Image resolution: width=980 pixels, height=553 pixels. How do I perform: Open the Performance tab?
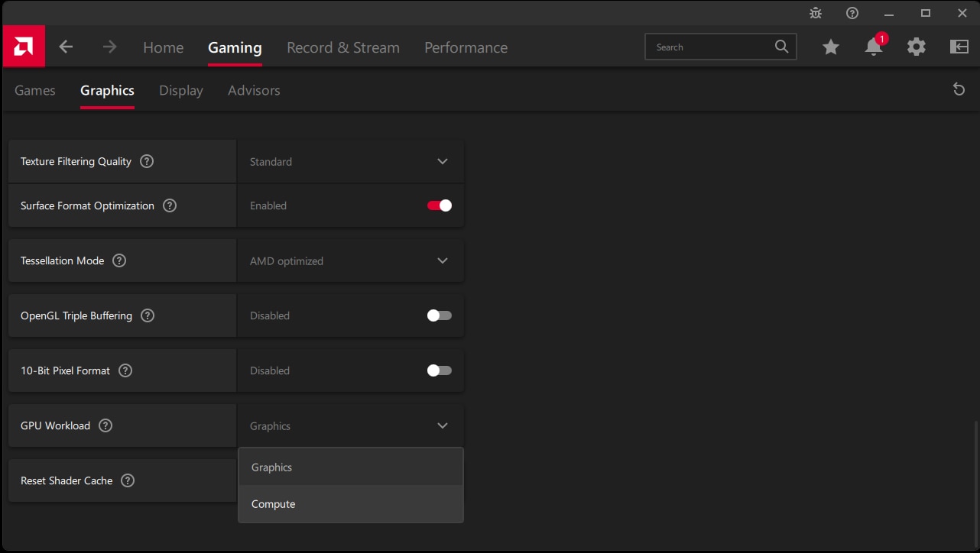click(x=466, y=47)
